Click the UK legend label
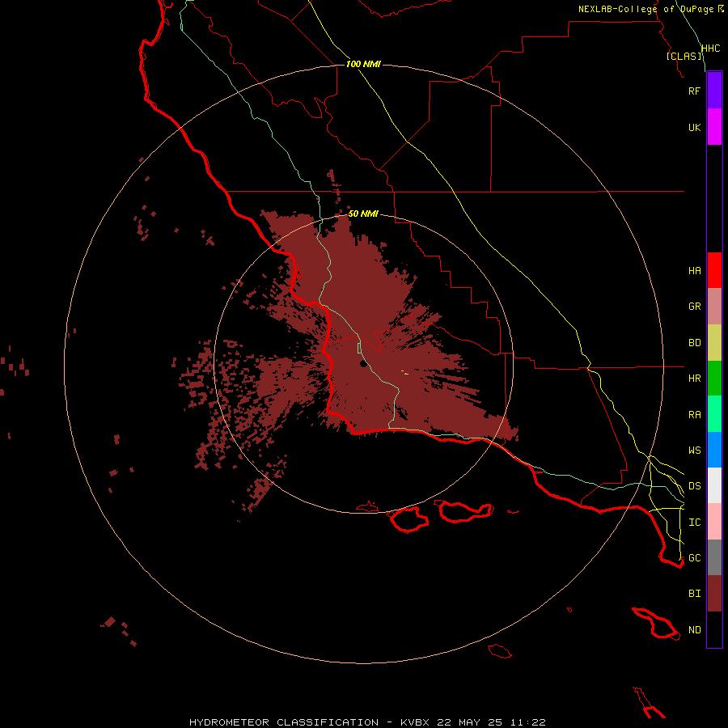The width and height of the screenshot is (728, 728). tap(694, 127)
